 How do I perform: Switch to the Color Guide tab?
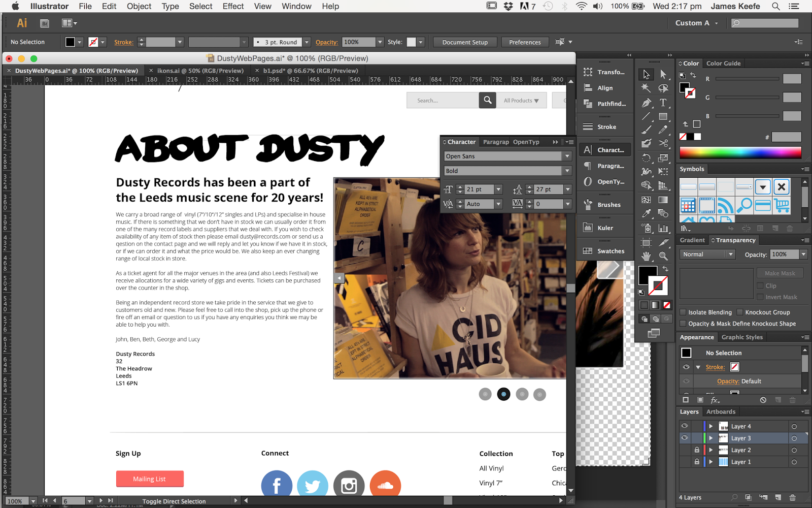[723, 63]
